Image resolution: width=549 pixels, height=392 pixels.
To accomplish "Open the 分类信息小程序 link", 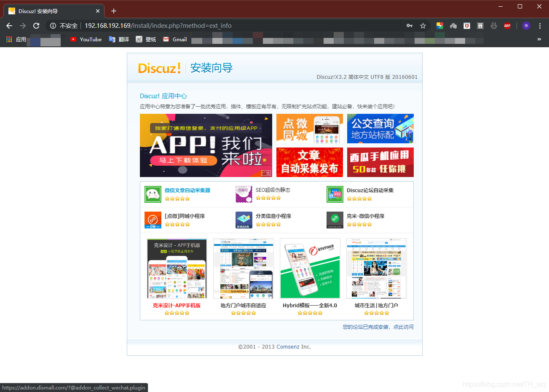I will [273, 216].
